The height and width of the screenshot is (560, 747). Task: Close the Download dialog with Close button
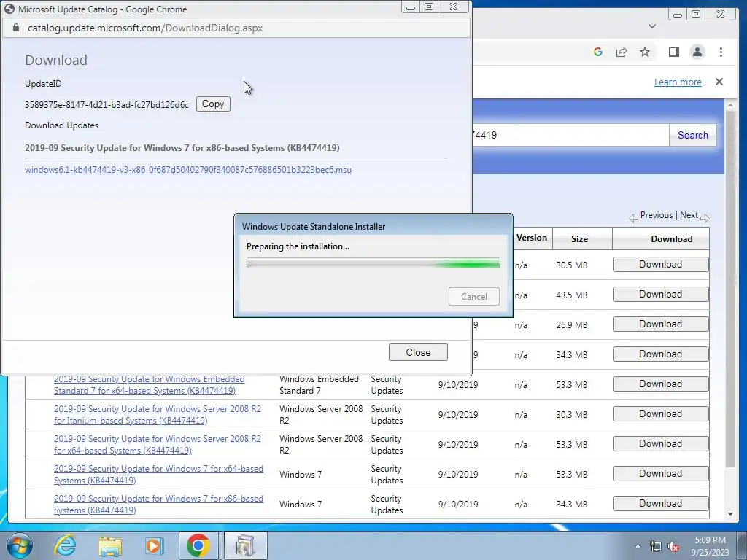click(x=418, y=352)
